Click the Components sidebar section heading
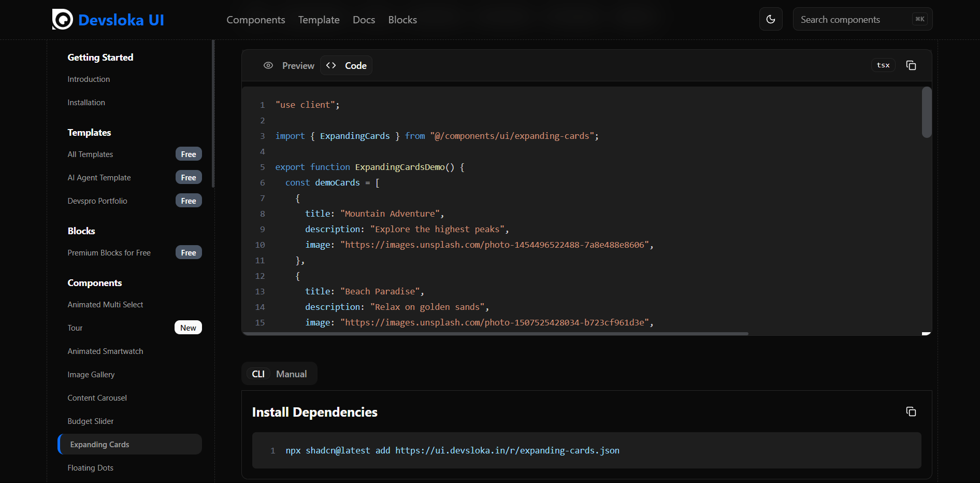Viewport: 980px width, 483px height. [95, 283]
